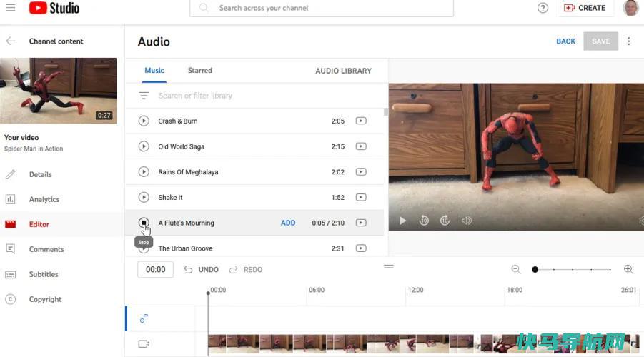Switch to the Starred tab
The height and width of the screenshot is (357, 644).
[200, 71]
